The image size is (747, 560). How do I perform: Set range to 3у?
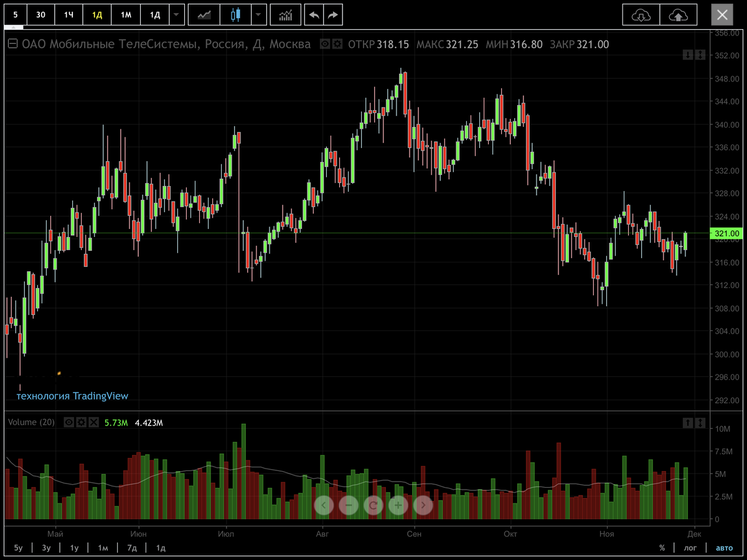pyautogui.click(x=46, y=548)
